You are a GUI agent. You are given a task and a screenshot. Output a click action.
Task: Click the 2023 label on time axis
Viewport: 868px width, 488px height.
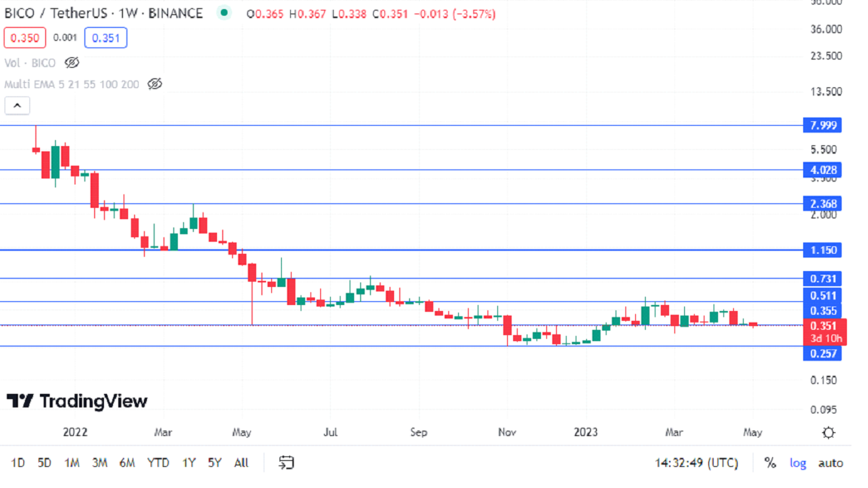pyautogui.click(x=585, y=432)
